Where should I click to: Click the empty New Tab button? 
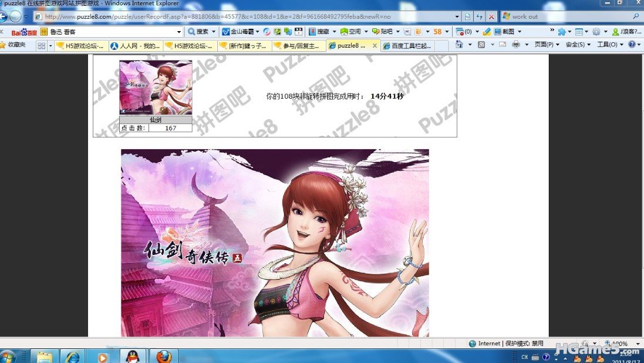coord(441,46)
